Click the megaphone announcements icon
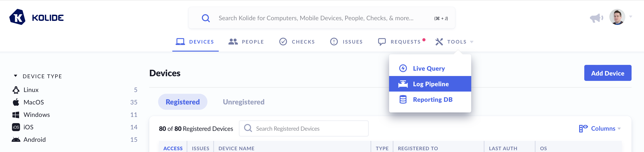 point(596,18)
